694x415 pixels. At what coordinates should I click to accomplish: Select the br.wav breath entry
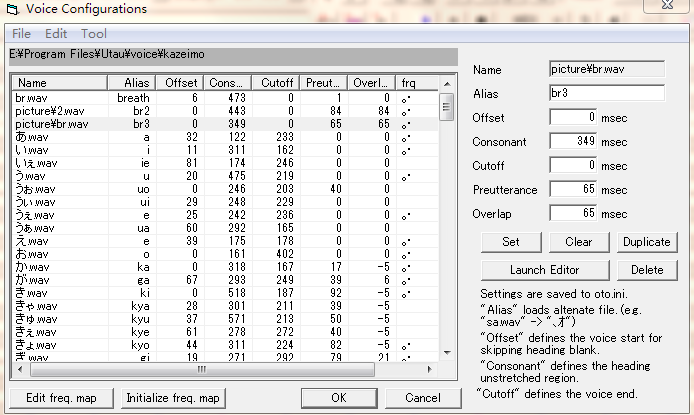pyautogui.click(x=226, y=98)
